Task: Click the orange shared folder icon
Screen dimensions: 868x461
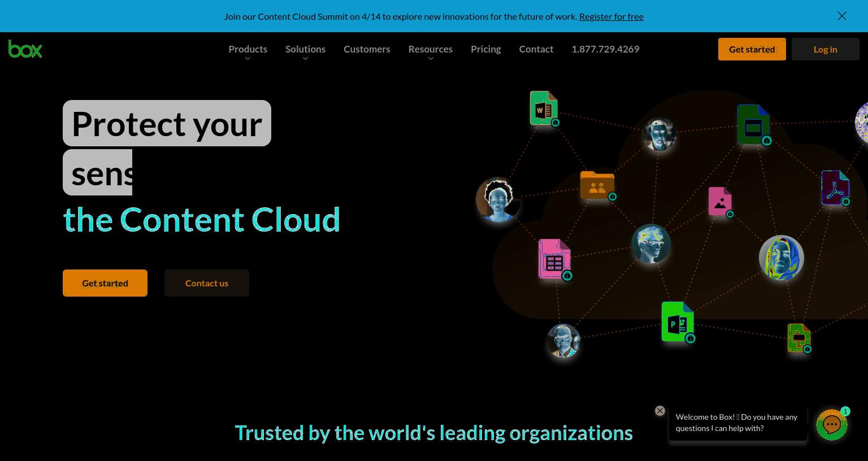Action: [x=597, y=185]
